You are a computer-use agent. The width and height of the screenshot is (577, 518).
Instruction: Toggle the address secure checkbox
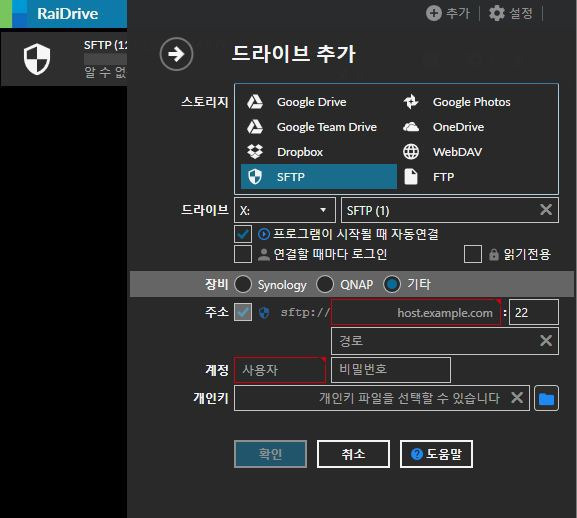(x=243, y=312)
